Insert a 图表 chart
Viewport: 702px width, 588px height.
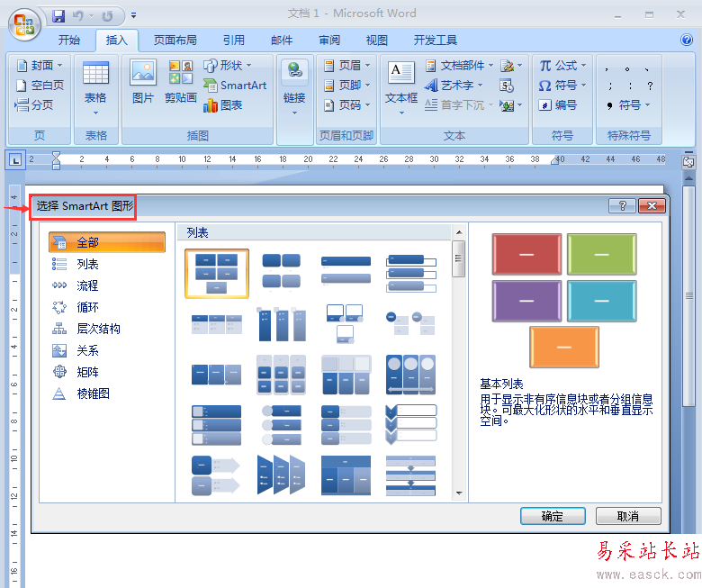pos(223,104)
